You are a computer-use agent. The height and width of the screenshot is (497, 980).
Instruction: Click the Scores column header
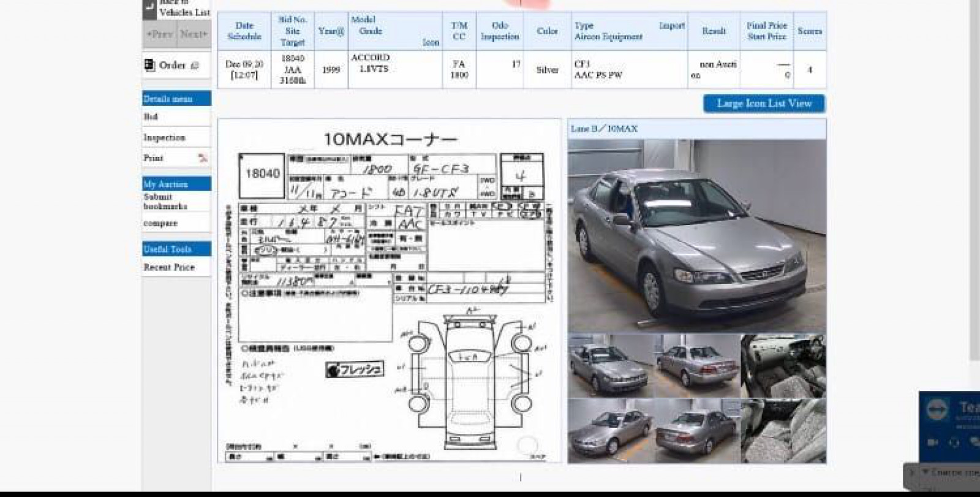click(810, 31)
